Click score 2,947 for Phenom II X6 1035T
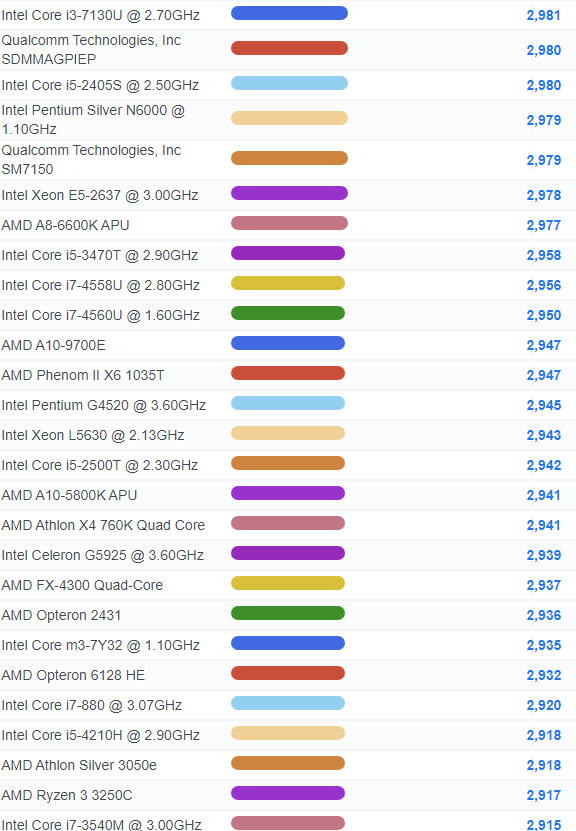The height and width of the screenshot is (831, 576). point(544,375)
